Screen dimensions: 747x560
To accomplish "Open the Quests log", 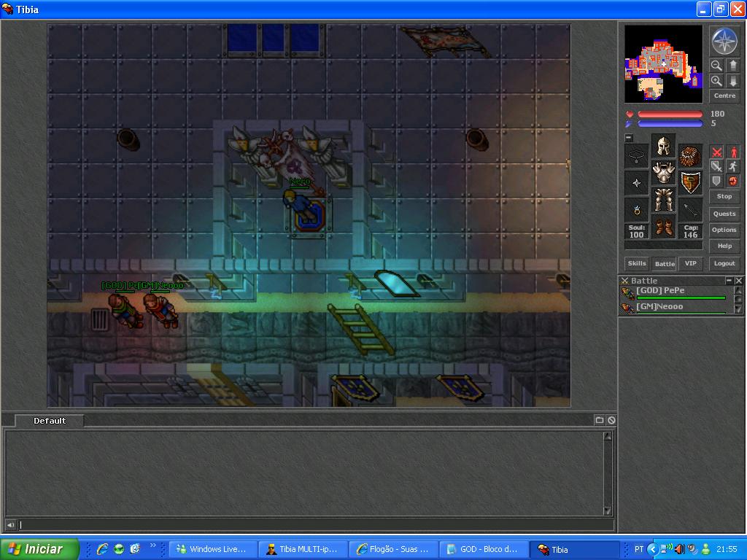I will 724,214.
